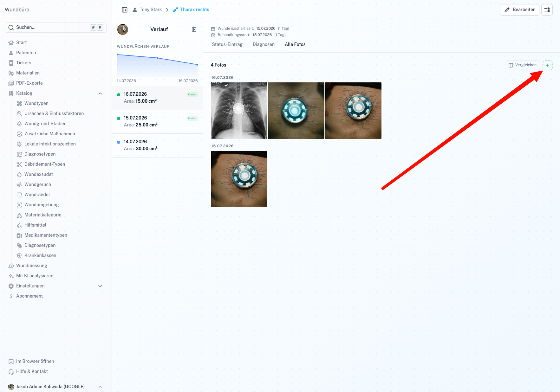Add a new photo with the plus button
This screenshot has height=392, width=560.
pos(548,65)
